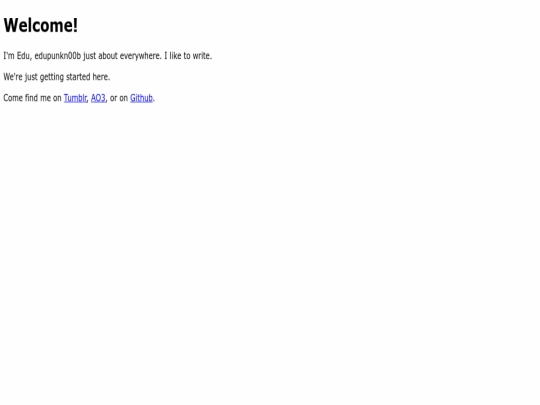This screenshot has height=405, width=540.
Task: Click the word 'everywhere.' in the intro
Action: (x=141, y=56)
